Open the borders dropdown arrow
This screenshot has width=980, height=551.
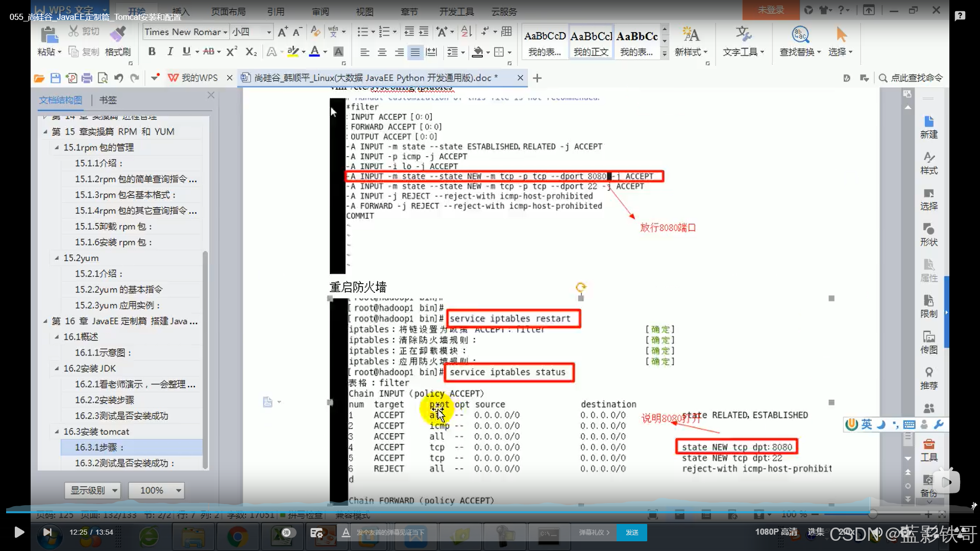point(509,53)
